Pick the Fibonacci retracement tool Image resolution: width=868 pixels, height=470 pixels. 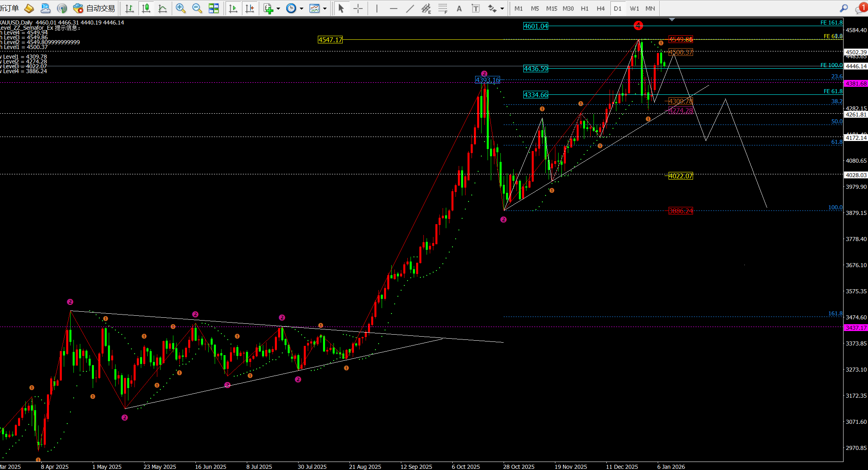443,8
